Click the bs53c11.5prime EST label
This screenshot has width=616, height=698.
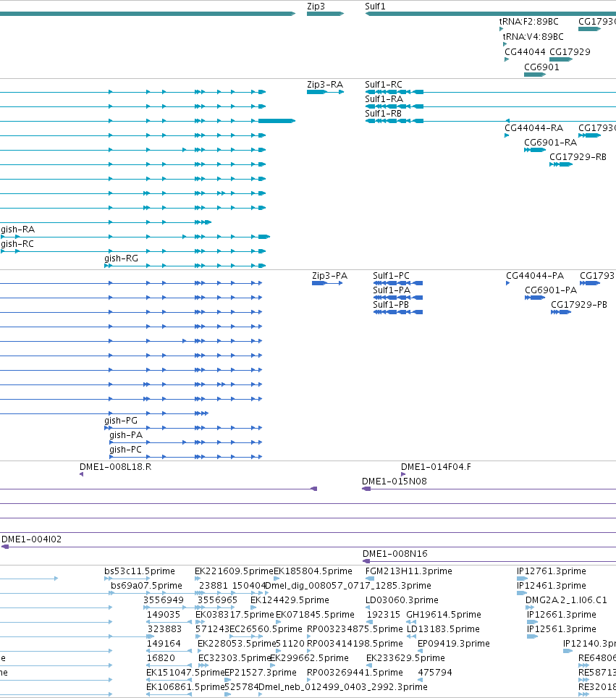coord(140,571)
